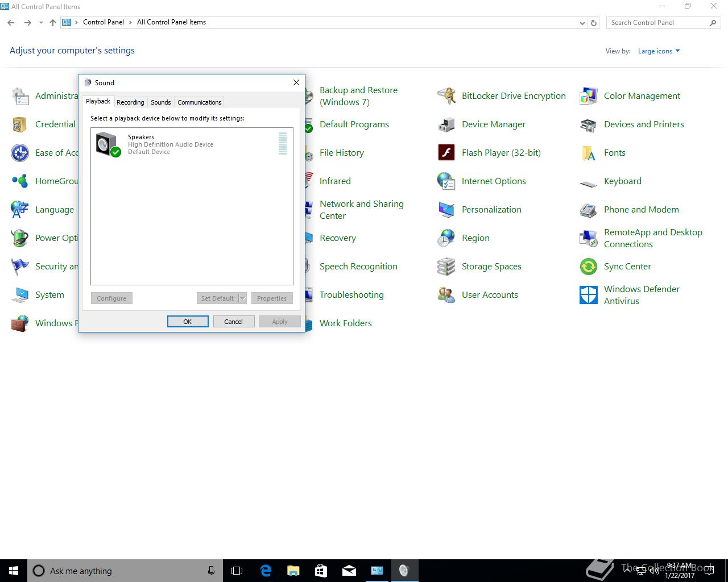Open Task View on the taskbar
728x582 pixels.
point(237,571)
